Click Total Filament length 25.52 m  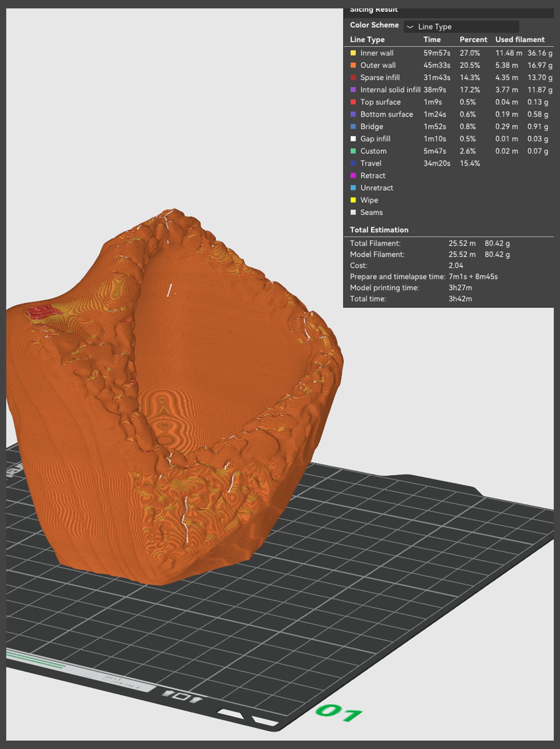click(462, 243)
